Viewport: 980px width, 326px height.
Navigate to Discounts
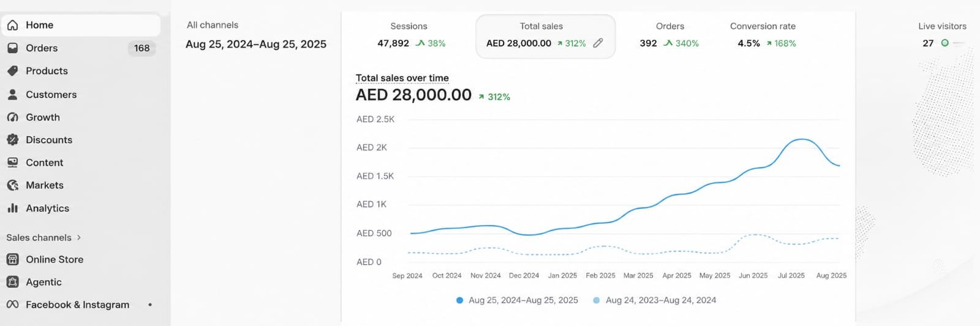[81, 139]
